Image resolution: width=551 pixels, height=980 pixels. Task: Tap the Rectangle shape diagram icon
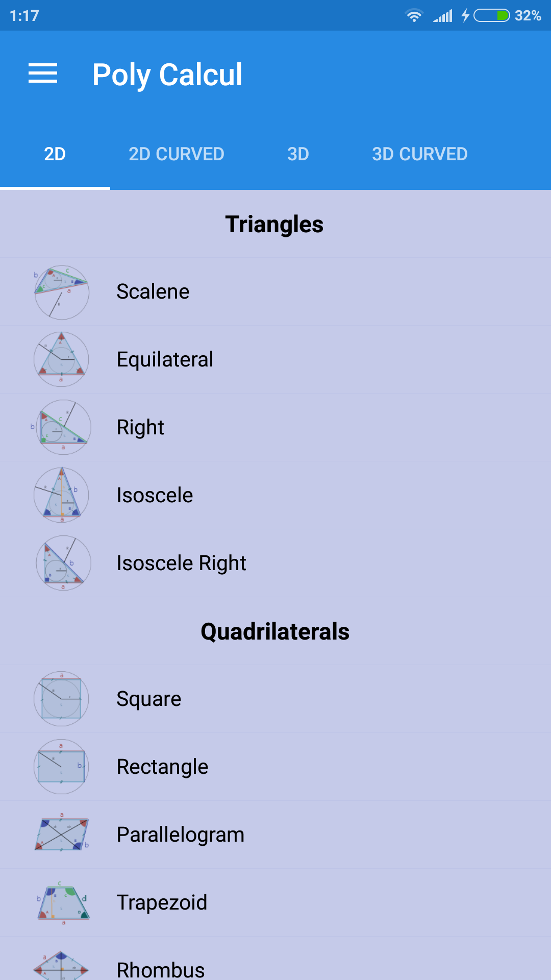click(x=61, y=767)
